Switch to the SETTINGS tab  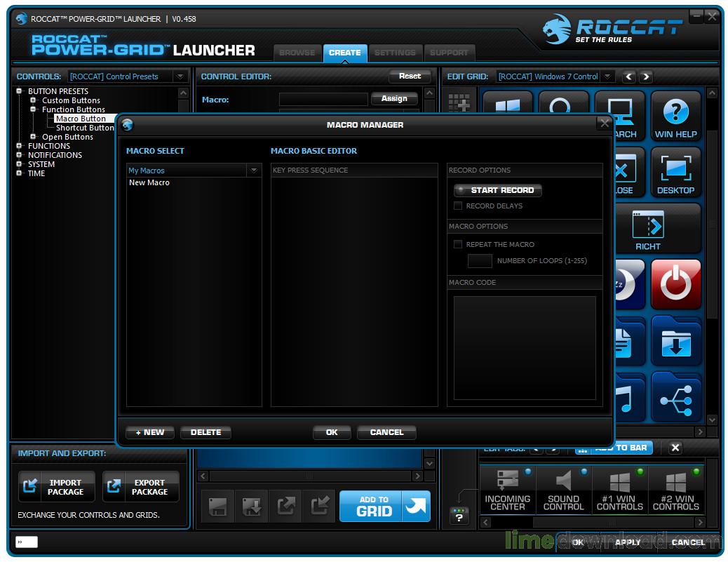[395, 53]
